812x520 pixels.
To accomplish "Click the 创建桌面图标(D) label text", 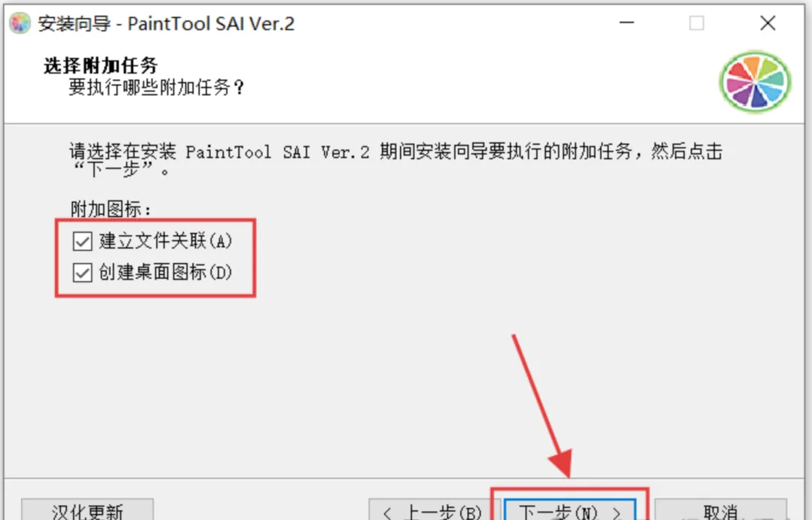I will tap(165, 272).
